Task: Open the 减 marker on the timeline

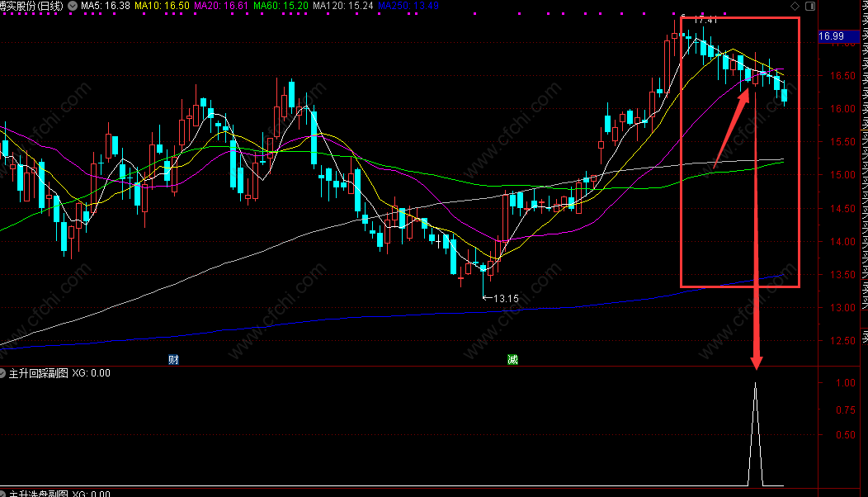Action: point(512,360)
